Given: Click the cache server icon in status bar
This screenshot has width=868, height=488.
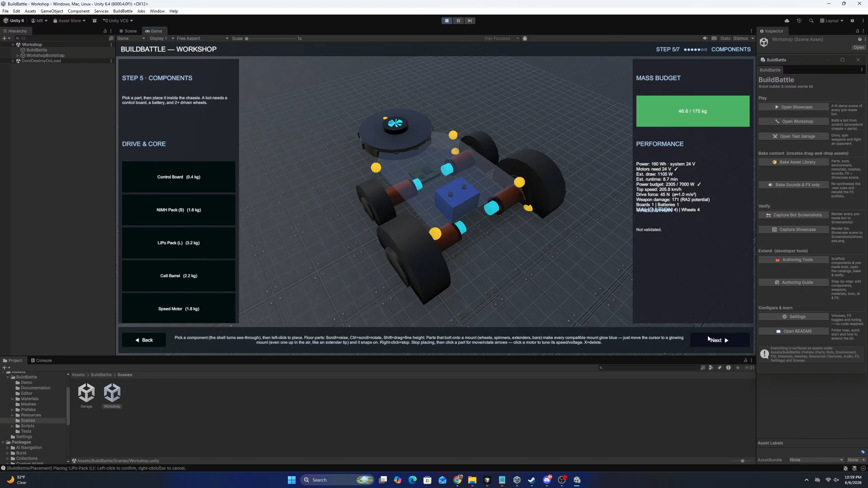Looking at the screenshot, I should tap(854, 468).
